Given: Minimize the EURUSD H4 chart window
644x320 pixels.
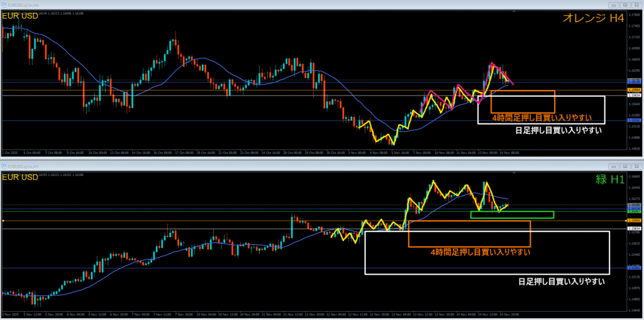Looking at the screenshot, I should coord(614,5).
